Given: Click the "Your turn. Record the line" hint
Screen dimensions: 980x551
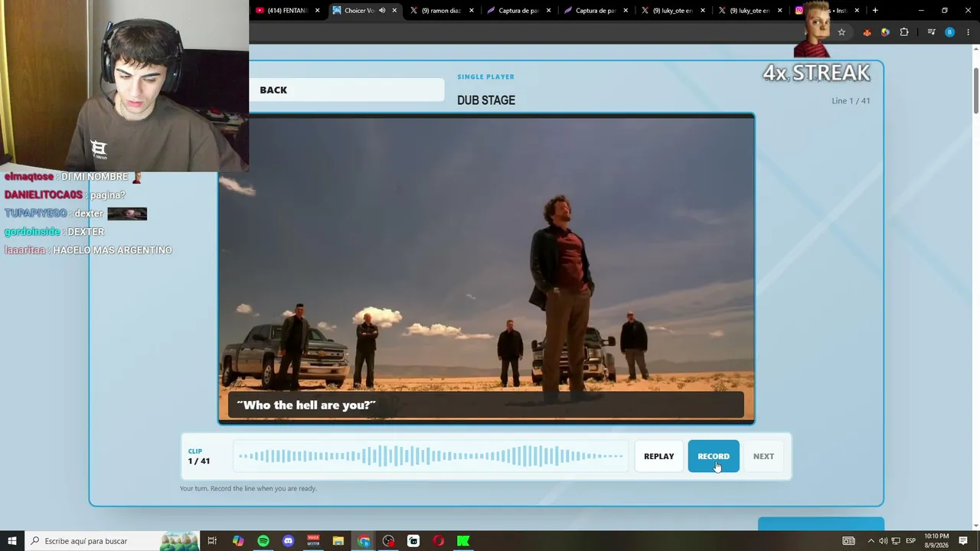Looking at the screenshot, I should click(x=248, y=488).
